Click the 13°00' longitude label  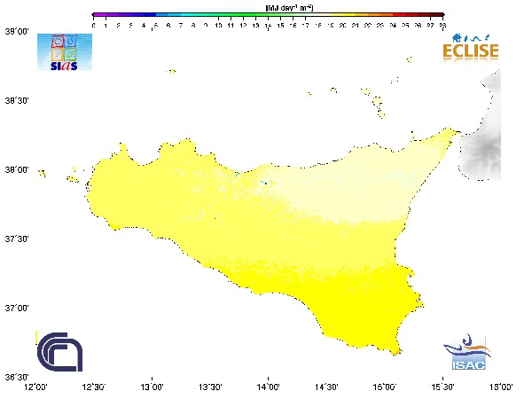pyautogui.click(x=152, y=387)
